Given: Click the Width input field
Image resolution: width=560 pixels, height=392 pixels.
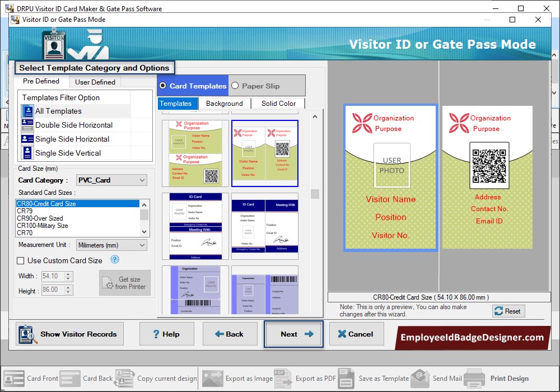Looking at the screenshot, I should pos(53,276).
